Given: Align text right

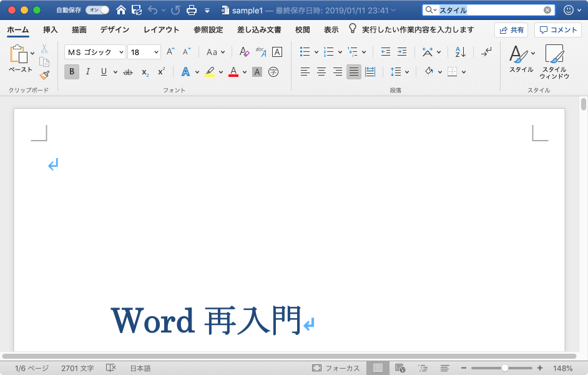Looking at the screenshot, I should [338, 72].
